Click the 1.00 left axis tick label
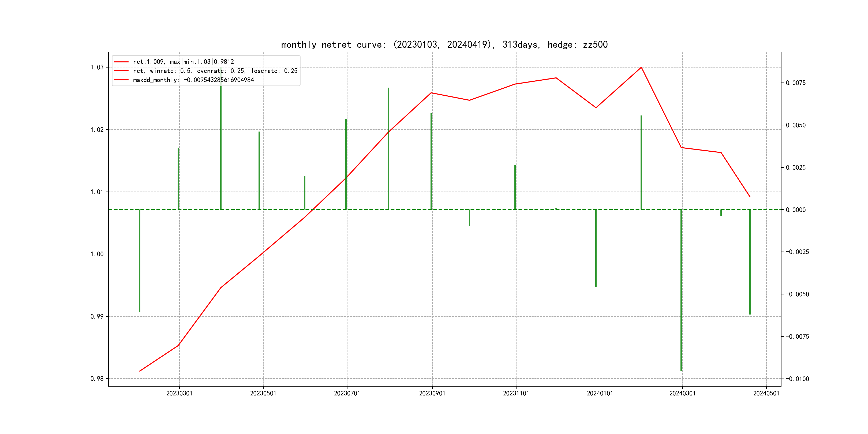This screenshot has height=434, width=868. [x=97, y=254]
